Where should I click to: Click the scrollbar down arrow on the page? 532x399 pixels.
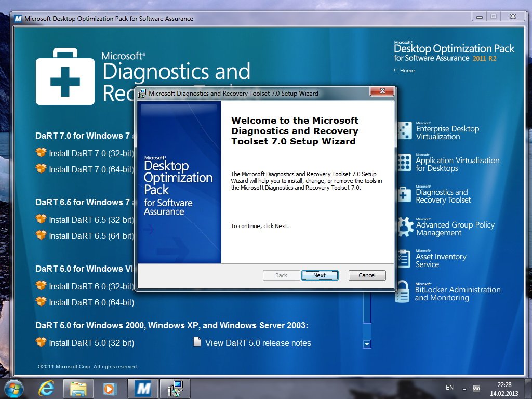pyautogui.click(x=367, y=343)
